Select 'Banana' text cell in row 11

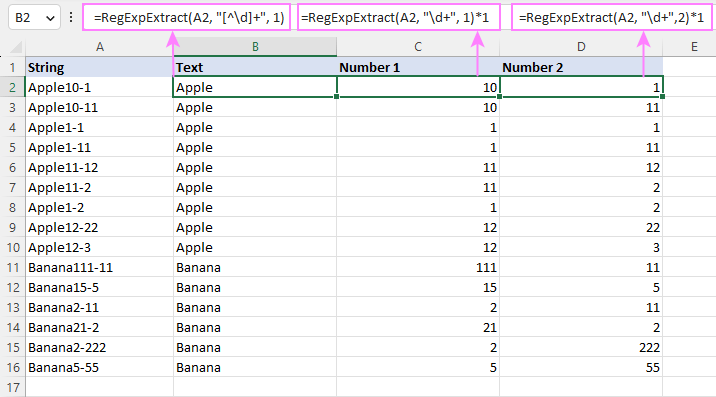coord(255,267)
